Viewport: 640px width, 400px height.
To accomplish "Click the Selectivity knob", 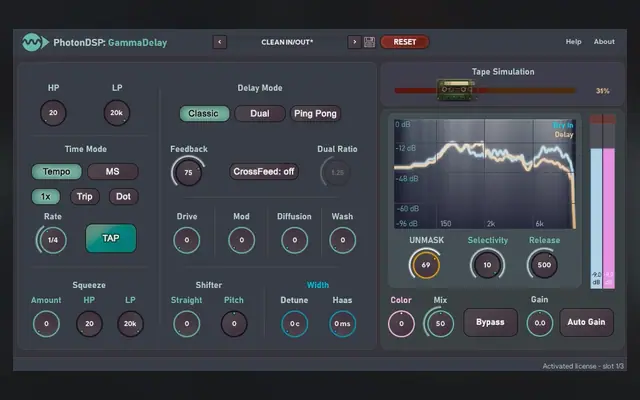I will [487, 265].
